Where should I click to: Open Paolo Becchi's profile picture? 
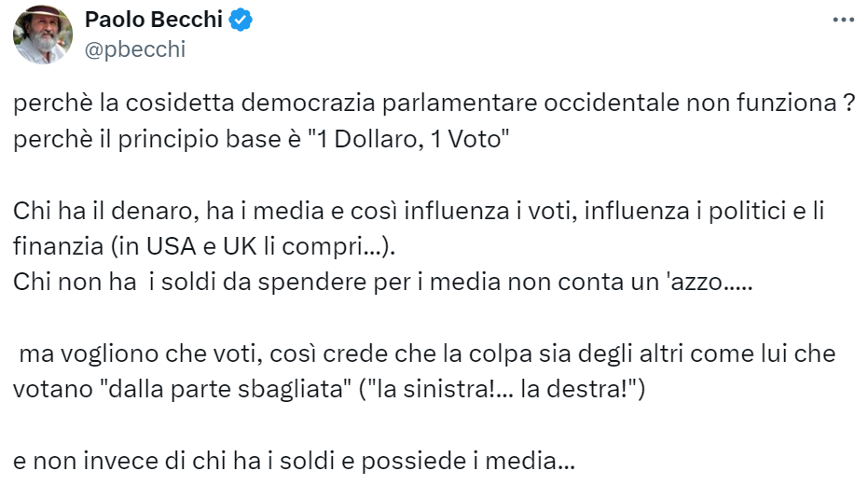point(43,35)
